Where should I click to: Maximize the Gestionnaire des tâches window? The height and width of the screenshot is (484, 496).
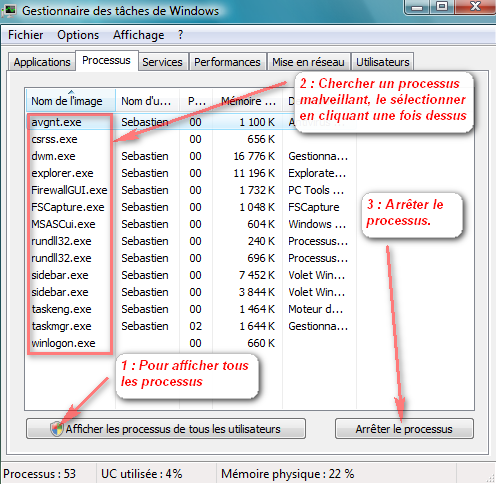[x=442, y=7]
